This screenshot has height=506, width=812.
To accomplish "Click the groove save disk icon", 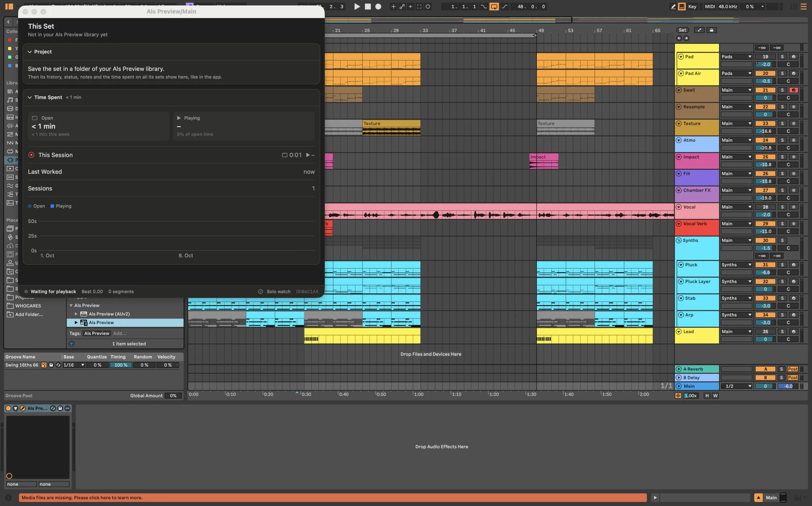I will pyautogui.click(x=51, y=365).
